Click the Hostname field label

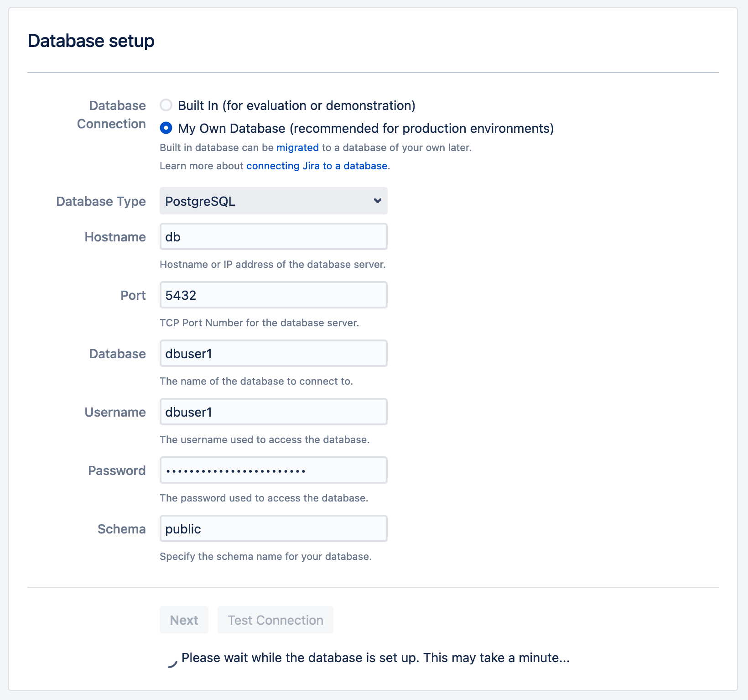(x=115, y=237)
